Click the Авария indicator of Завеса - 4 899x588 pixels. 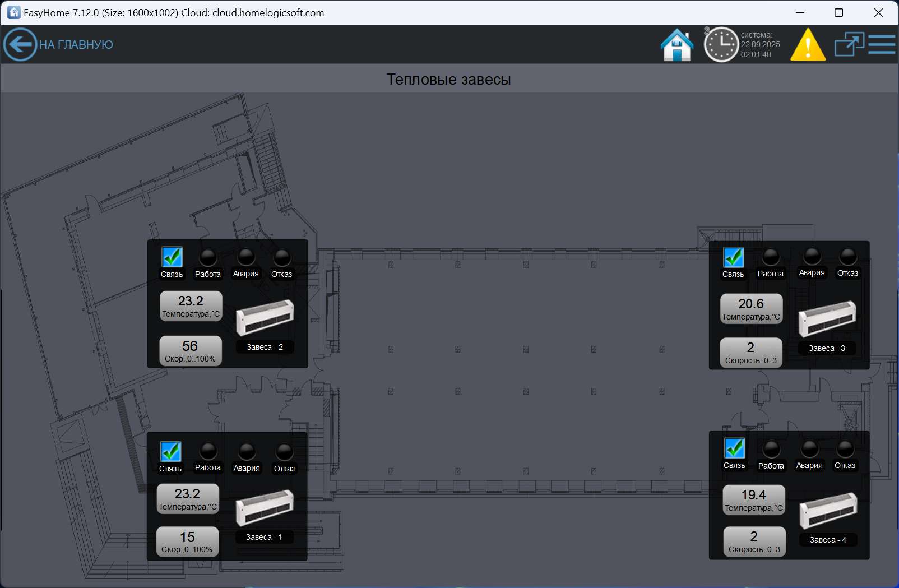coord(809,449)
